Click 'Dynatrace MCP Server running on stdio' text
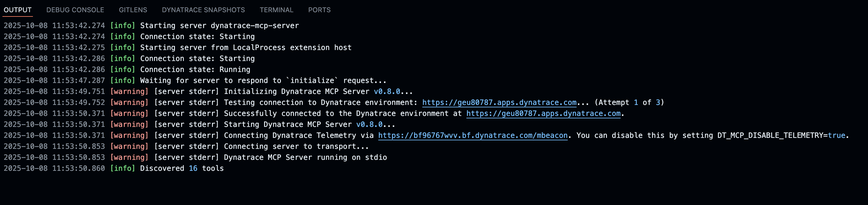Viewport: 868px width, 205px height. 305,157
